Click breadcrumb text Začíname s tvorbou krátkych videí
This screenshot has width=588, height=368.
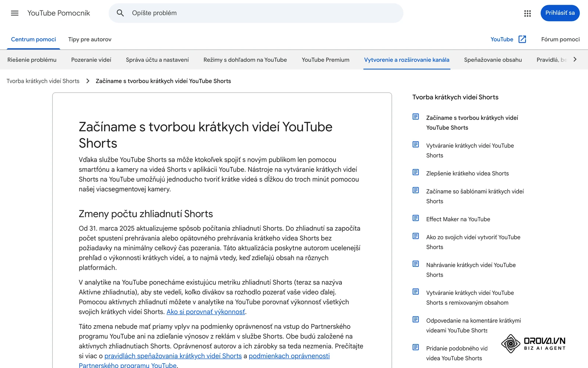pyautogui.click(x=164, y=81)
